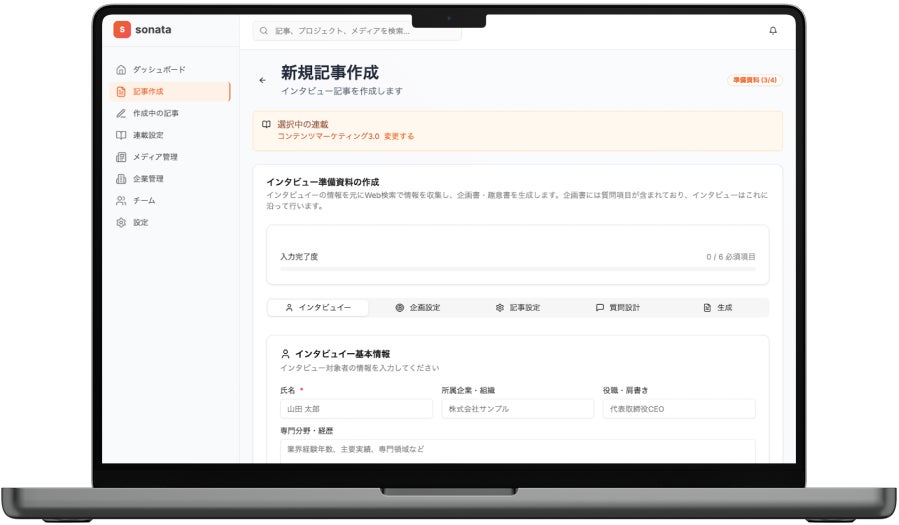899x525 pixels.
Task: Focus the 氏名 input field
Action: [357, 409]
